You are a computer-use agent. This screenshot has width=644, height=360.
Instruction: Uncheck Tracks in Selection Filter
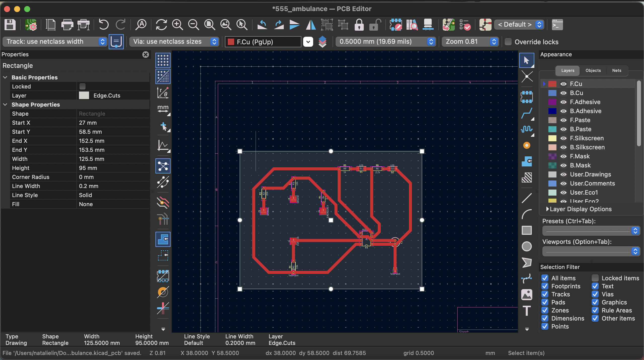545,294
